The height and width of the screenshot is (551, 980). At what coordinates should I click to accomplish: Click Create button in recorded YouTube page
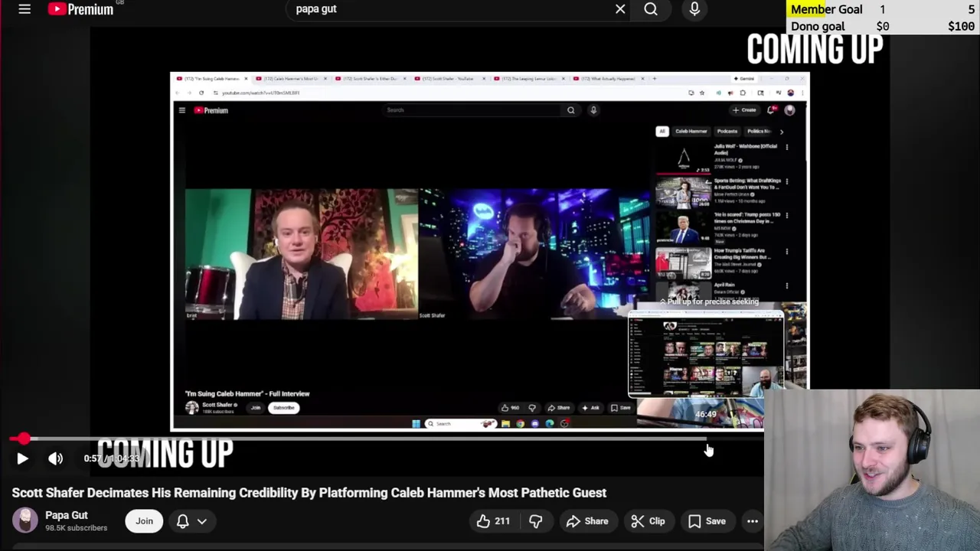pos(745,110)
